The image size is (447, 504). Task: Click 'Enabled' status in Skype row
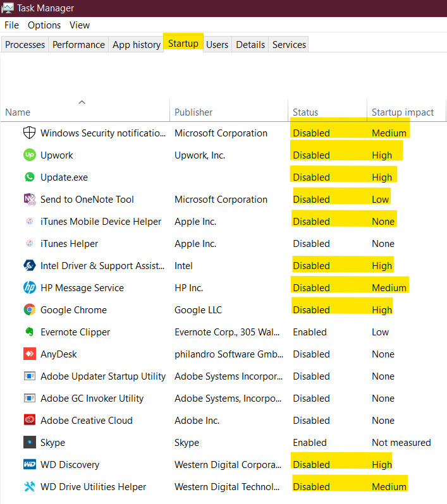tap(310, 443)
